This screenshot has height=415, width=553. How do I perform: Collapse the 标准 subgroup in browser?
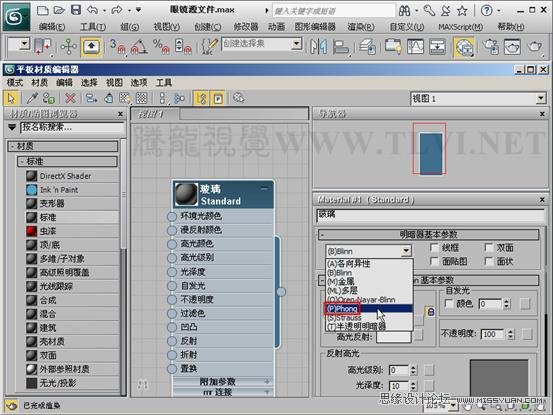tap(67, 161)
